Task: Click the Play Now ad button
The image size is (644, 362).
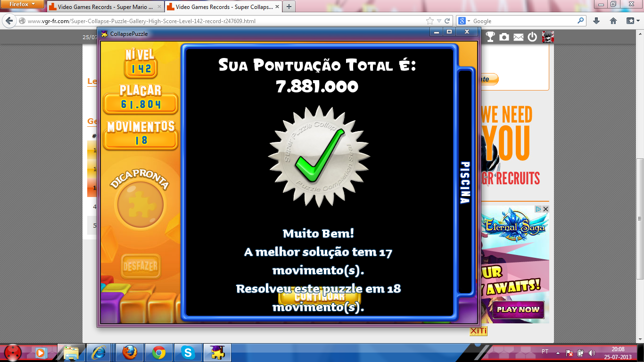Action: (518, 310)
